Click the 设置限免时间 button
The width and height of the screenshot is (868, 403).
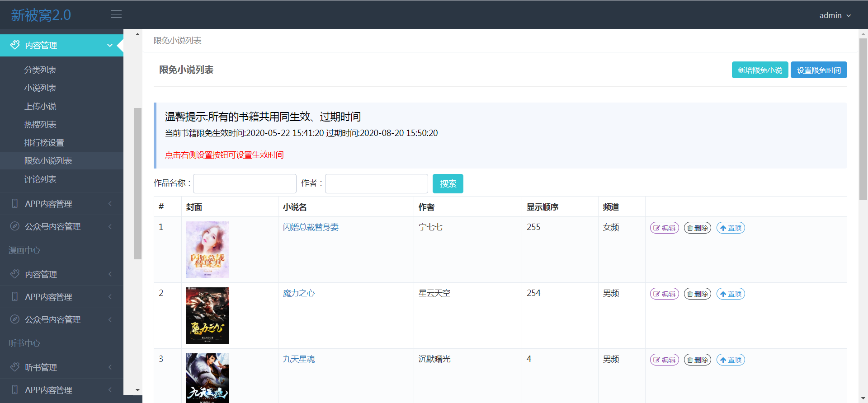[x=818, y=70]
